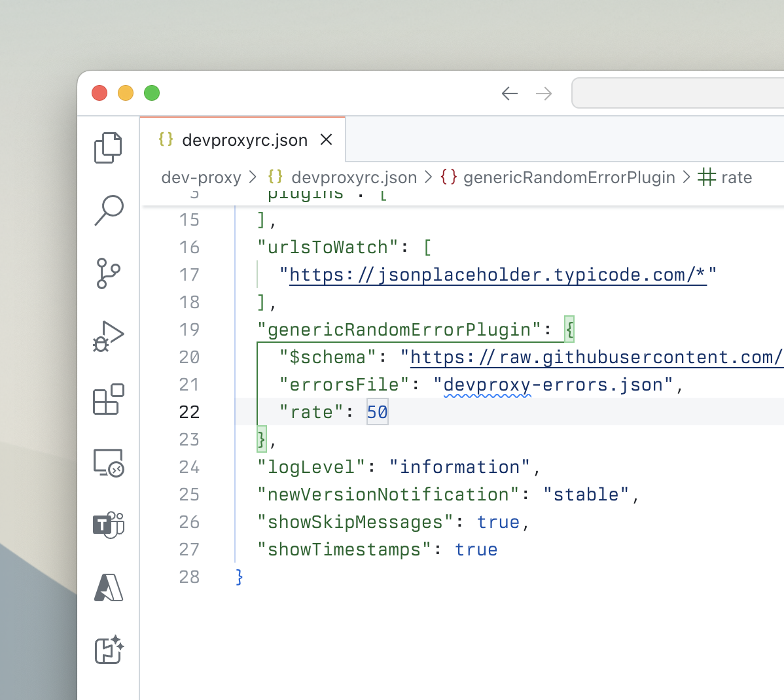
Task: Open the Remote Explorer view
Action: click(x=108, y=463)
